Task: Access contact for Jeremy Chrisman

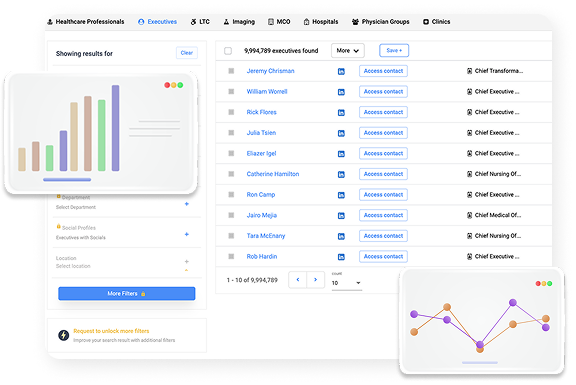Action: 383,71
